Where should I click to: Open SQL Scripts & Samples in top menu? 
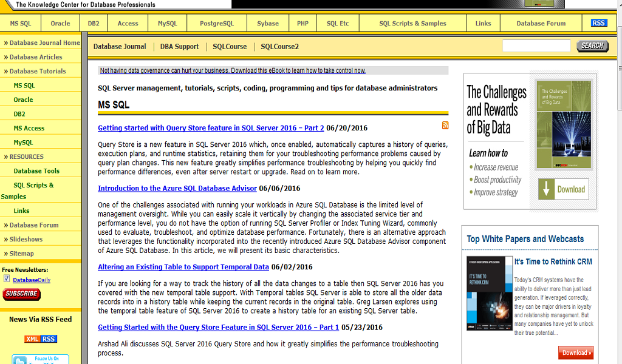[412, 24]
